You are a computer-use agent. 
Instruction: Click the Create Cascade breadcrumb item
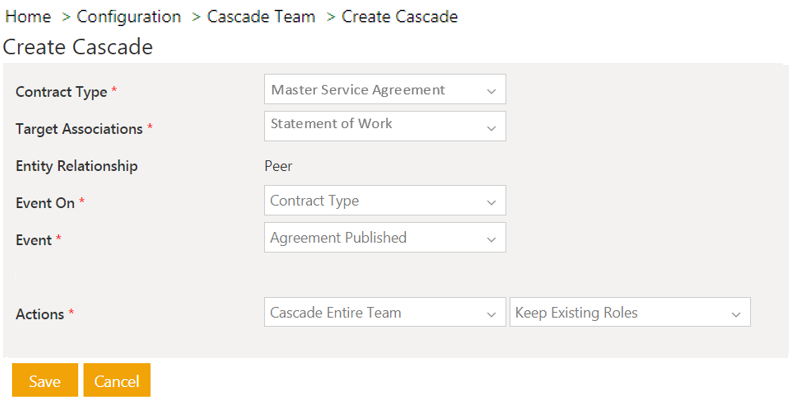pyautogui.click(x=400, y=17)
